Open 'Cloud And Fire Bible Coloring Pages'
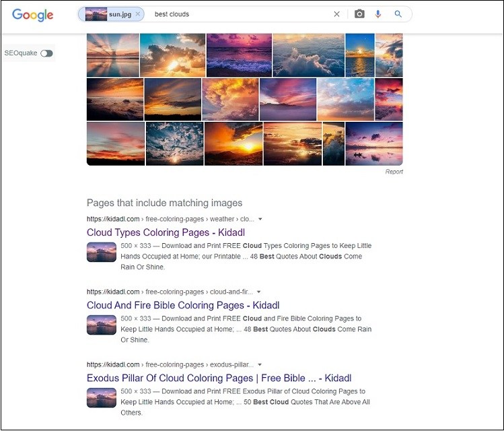Screen dimensions: 504x431 (183, 305)
